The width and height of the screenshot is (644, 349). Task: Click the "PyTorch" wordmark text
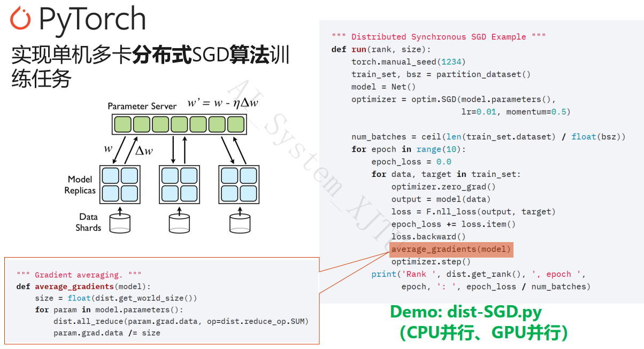click(92, 20)
